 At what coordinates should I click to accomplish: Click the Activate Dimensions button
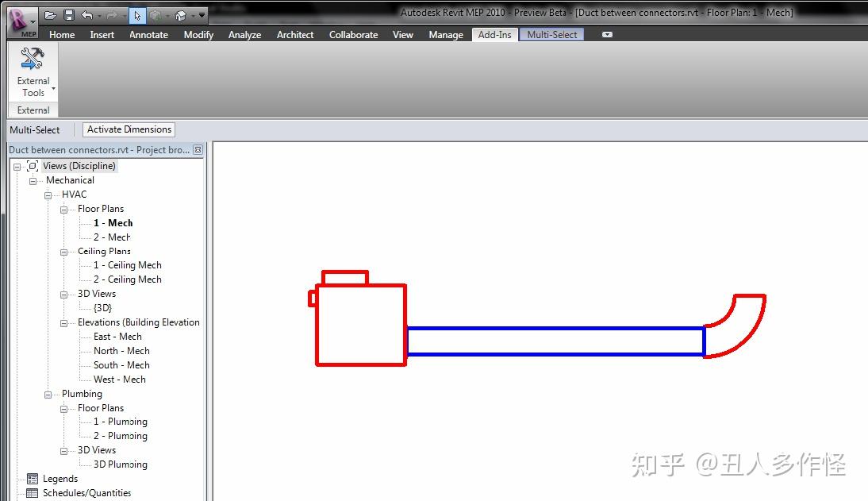coord(129,129)
